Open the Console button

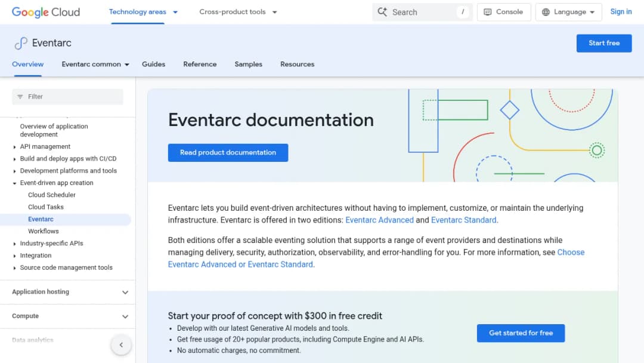(504, 12)
